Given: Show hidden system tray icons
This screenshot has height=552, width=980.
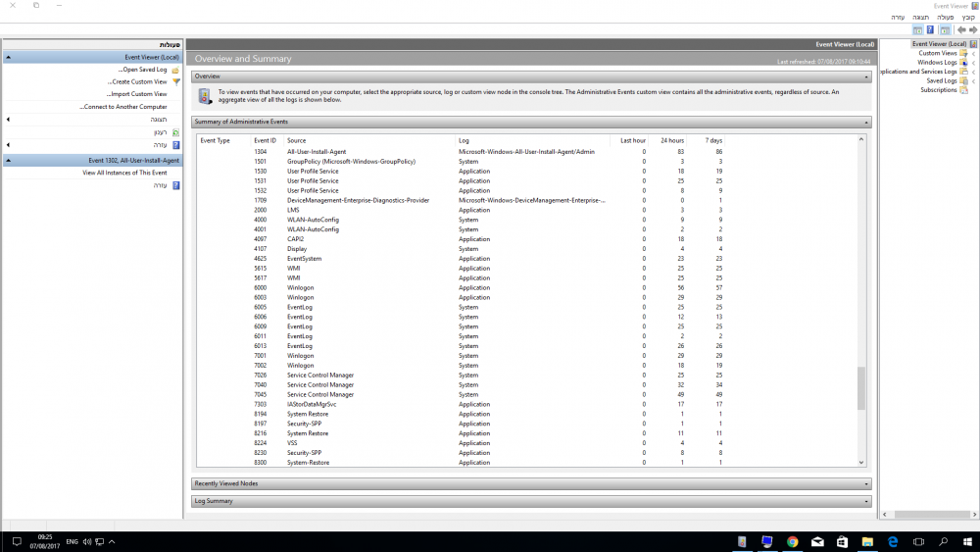Looking at the screenshot, I should [x=112, y=542].
